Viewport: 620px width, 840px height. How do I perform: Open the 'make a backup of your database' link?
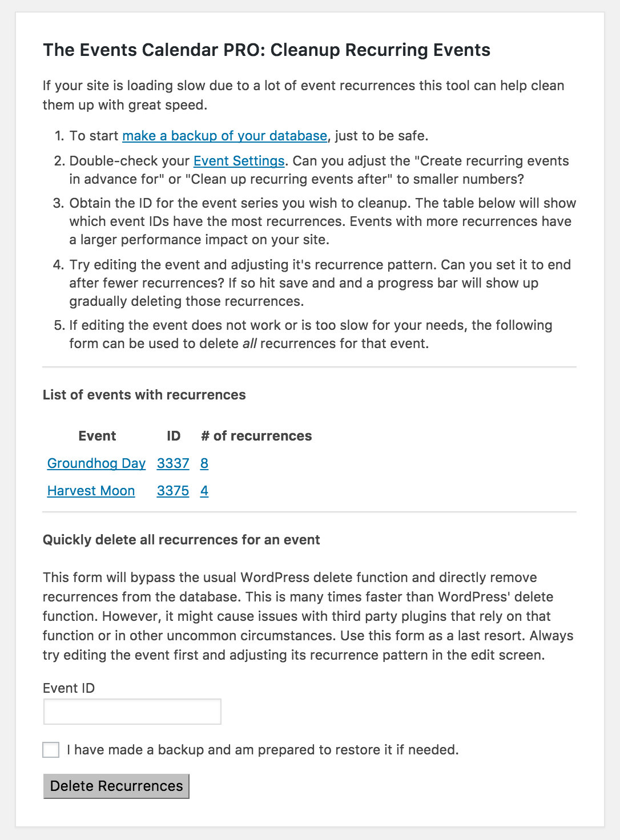(224, 136)
